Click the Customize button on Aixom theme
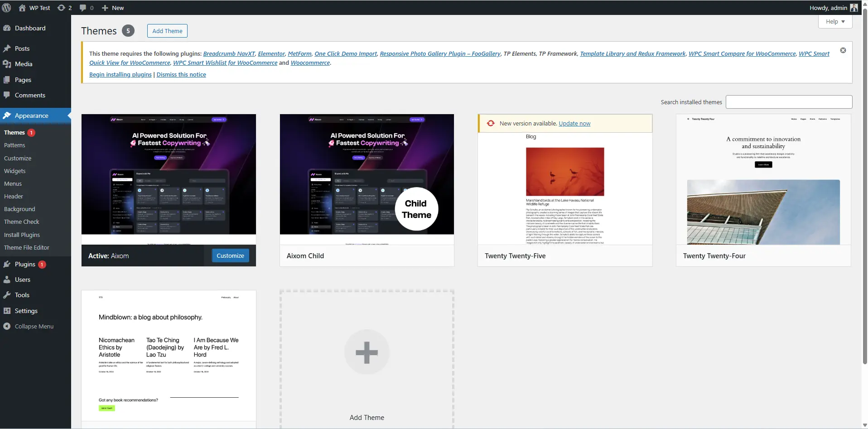This screenshot has width=868, height=429. (230, 255)
